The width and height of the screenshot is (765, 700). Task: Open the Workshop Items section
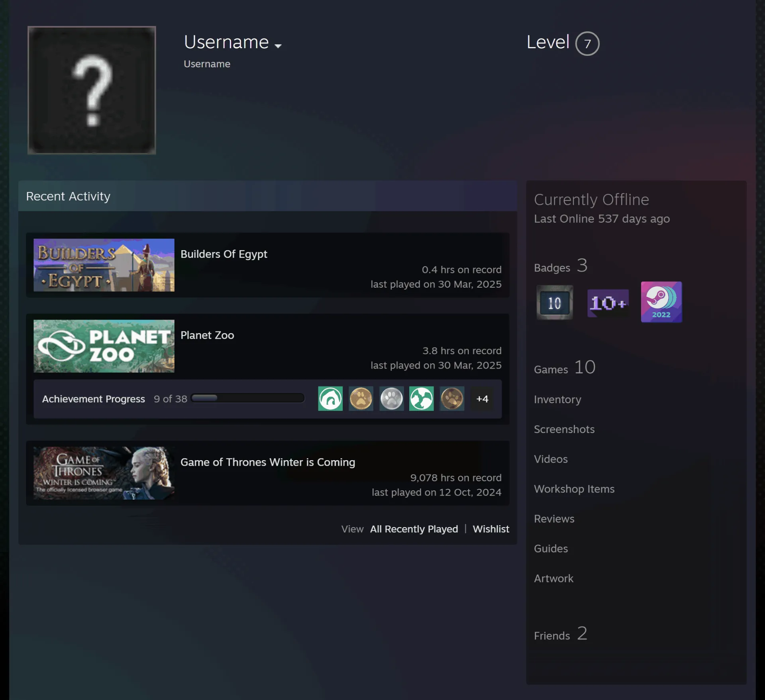tap(574, 489)
